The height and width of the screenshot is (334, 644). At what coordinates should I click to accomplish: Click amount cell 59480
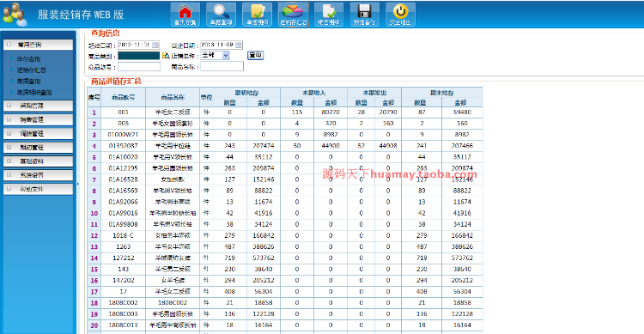pos(462,112)
